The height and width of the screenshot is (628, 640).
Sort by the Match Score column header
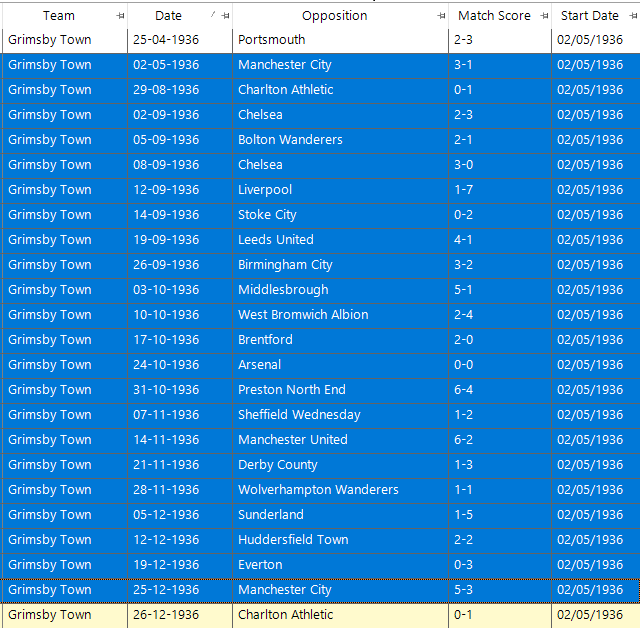point(494,16)
